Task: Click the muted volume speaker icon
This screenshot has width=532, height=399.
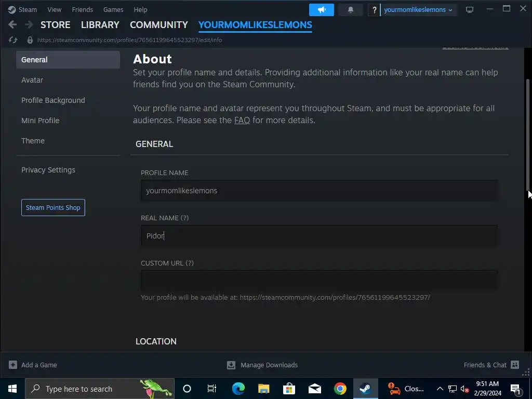Action: click(465, 389)
